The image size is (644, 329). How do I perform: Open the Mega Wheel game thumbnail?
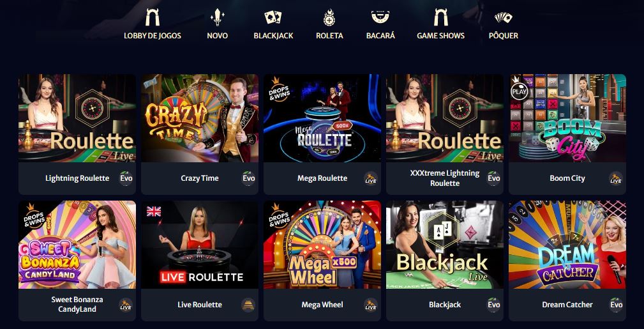(322, 245)
